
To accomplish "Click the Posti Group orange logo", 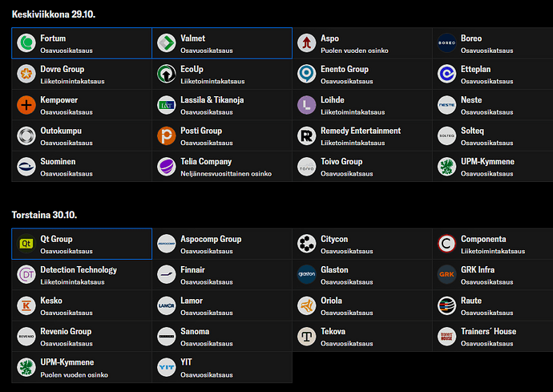I will (x=167, y=135).
